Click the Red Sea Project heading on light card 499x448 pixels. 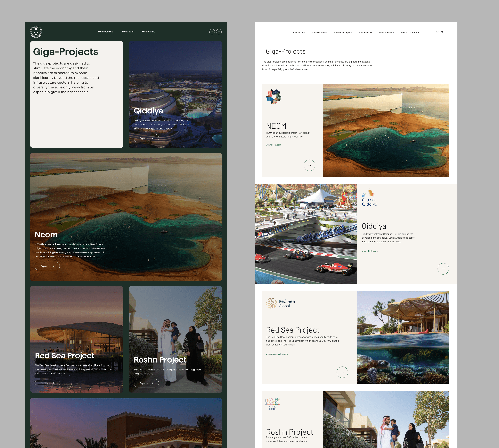click(293, 330)
